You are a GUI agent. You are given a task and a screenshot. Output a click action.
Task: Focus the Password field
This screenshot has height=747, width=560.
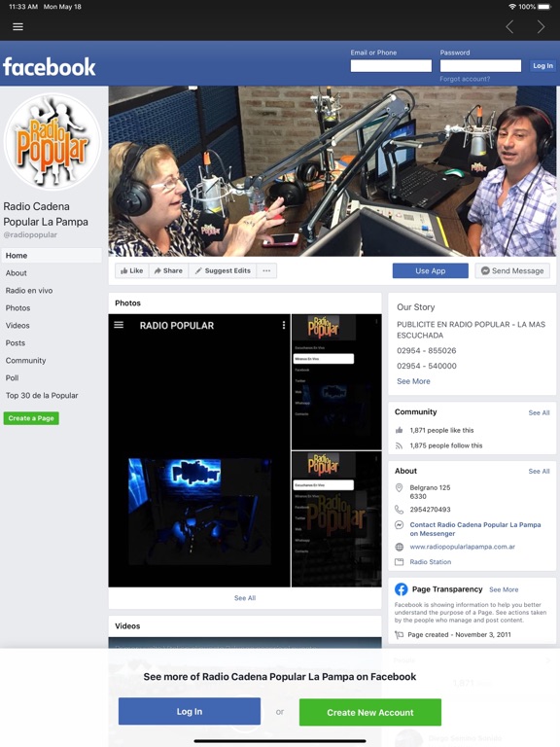click(x=480, y=66)
